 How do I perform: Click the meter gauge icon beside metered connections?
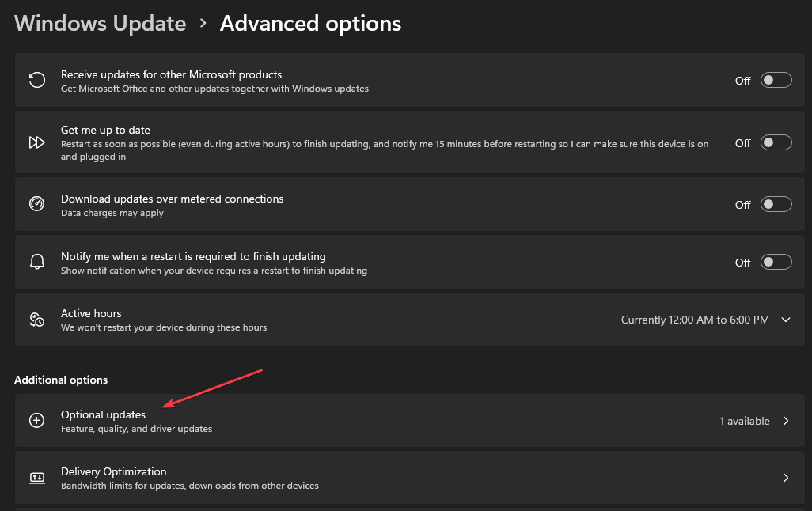coord(36,204)
